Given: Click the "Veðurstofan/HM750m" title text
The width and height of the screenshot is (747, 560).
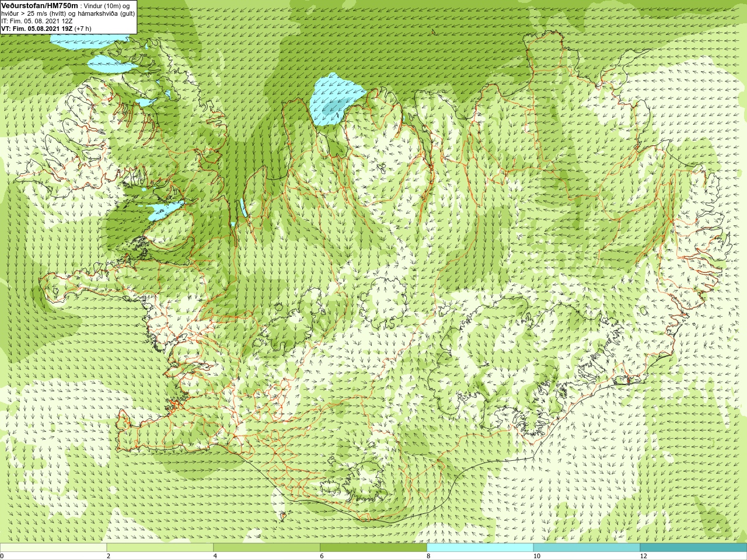Looking at the screenshot, I should click(x=40, y=5).
